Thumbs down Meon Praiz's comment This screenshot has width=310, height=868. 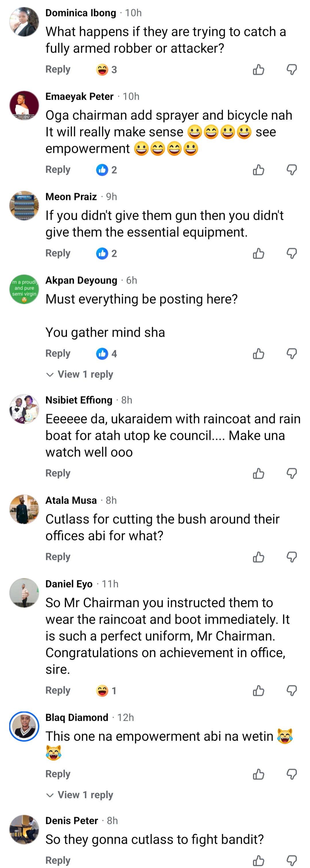[292, 253]
